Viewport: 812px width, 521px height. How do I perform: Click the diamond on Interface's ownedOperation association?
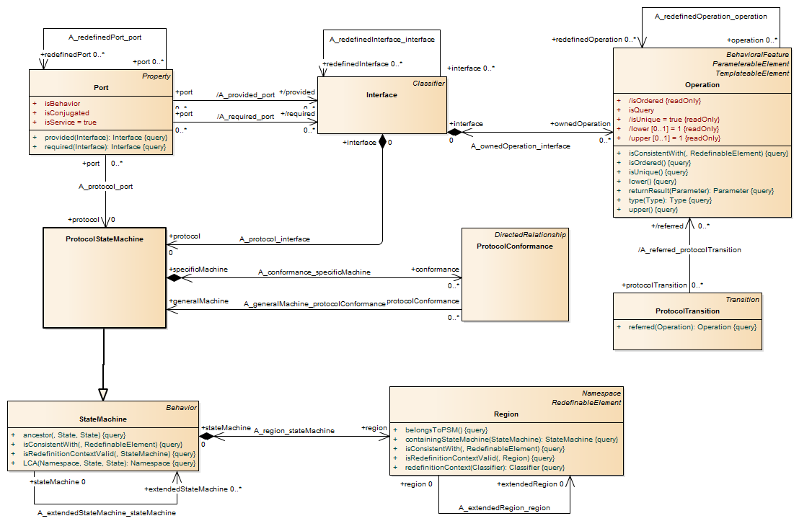point(455,132)
